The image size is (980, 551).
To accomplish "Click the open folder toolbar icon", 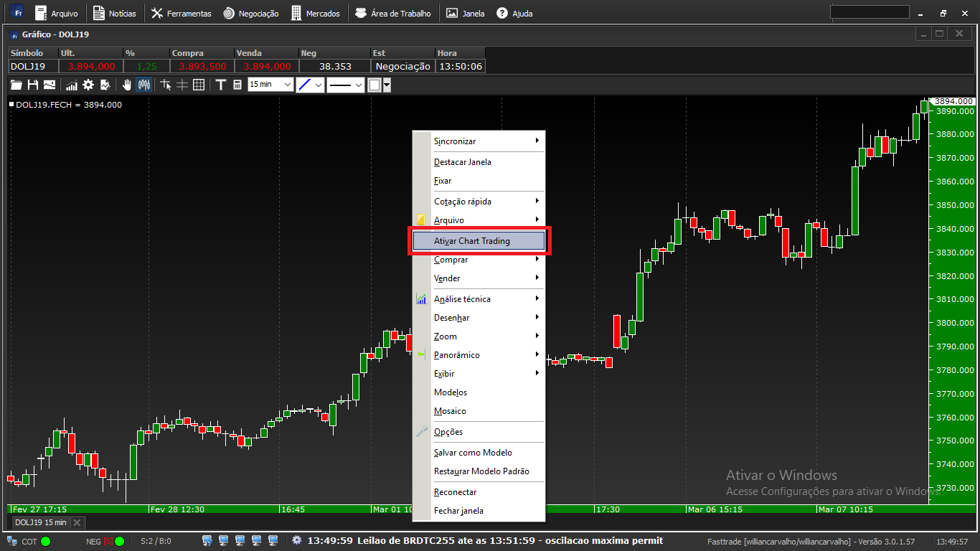I will coord(16,85).
